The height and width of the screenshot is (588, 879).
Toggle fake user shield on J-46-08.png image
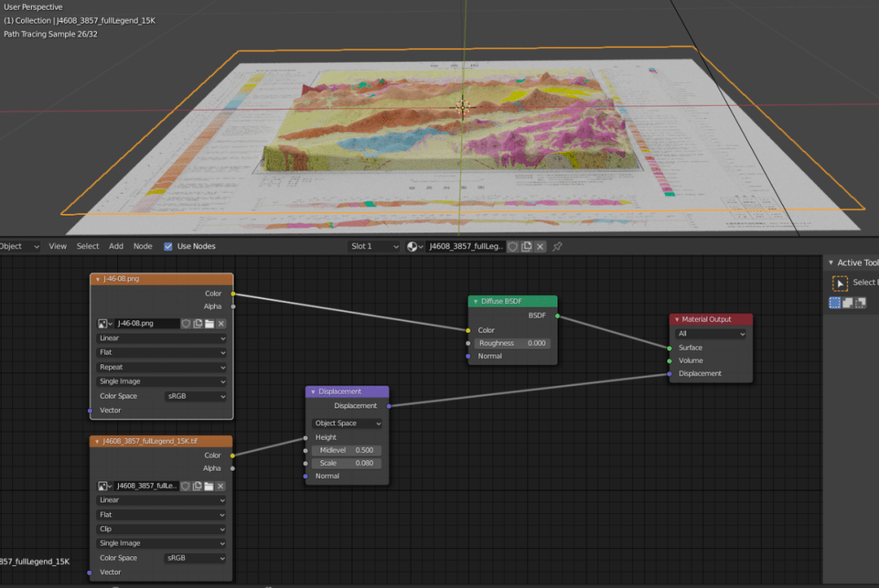point(186,324)
